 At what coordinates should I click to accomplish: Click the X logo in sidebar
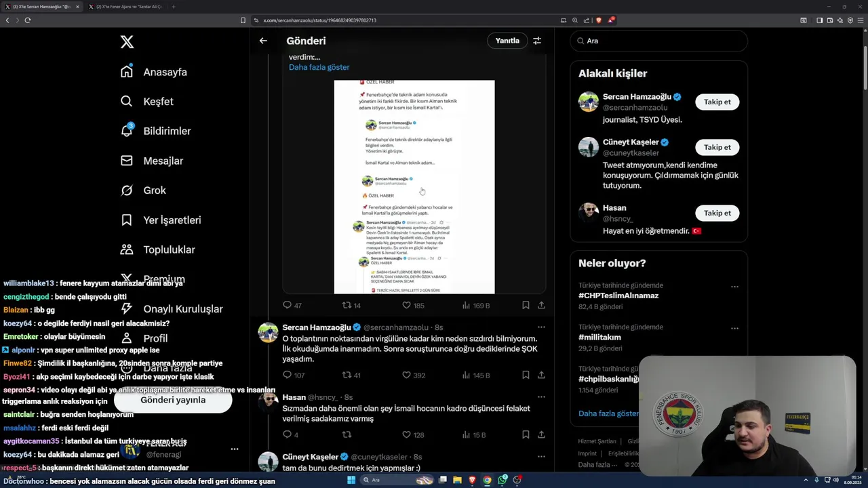127,42
